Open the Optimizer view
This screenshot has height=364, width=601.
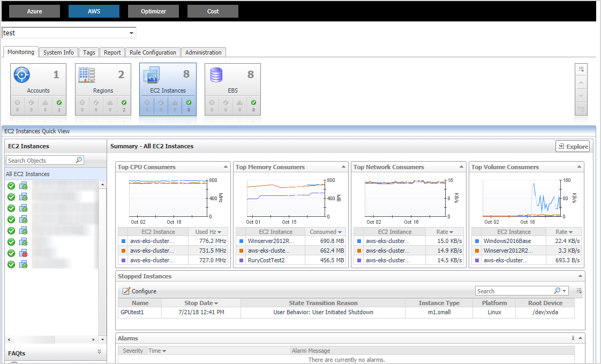pos(153,11)
